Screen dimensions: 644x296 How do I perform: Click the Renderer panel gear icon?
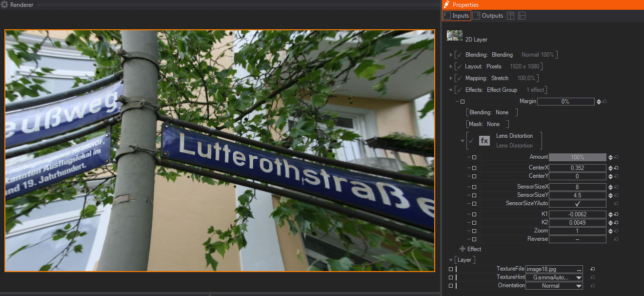tap(4, 4)
